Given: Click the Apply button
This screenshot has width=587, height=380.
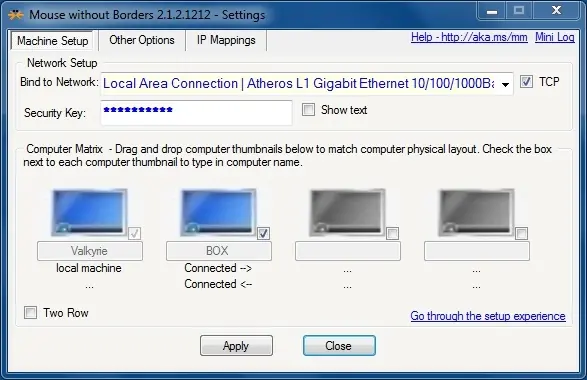Looking at the screenshot, I should [x=236, y=346].
